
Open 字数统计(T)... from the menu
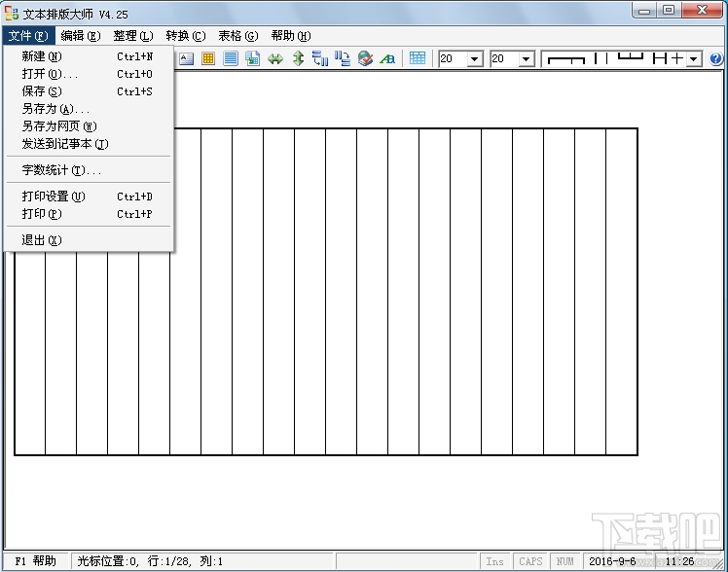[x=89, y=170]
